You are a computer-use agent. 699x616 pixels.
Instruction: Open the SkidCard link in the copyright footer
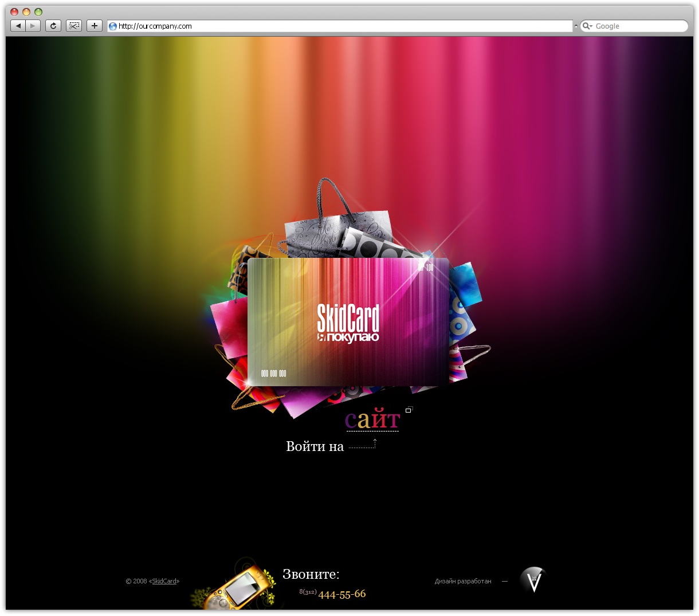[x=164, y=581]
